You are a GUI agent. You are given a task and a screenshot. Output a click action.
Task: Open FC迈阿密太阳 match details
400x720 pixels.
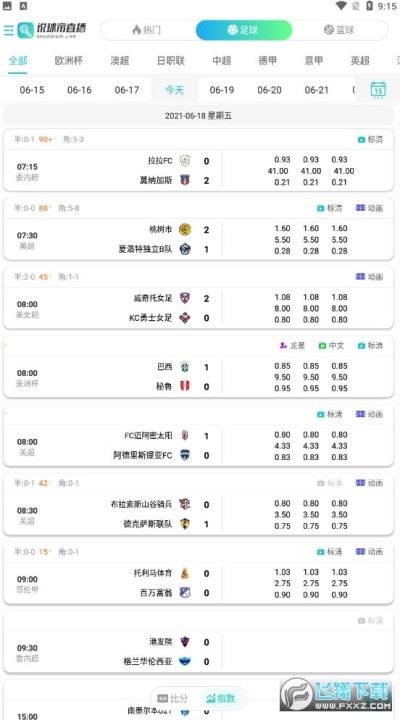(x=198, y=435)
